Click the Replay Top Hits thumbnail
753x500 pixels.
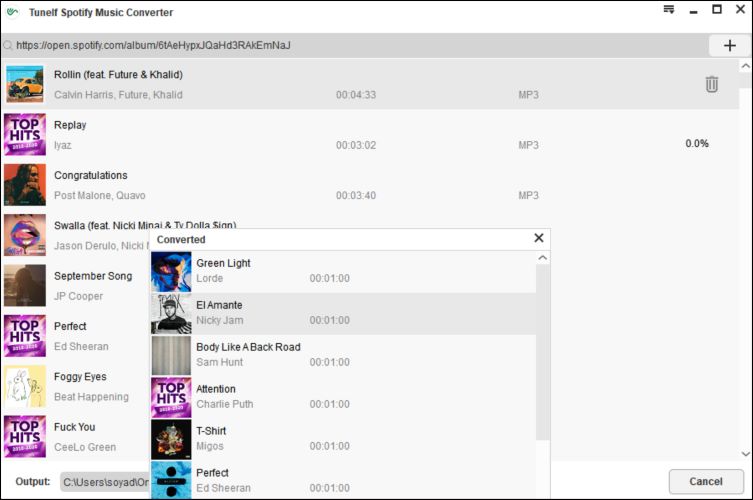pyautogui.click(x=25, y=134)
